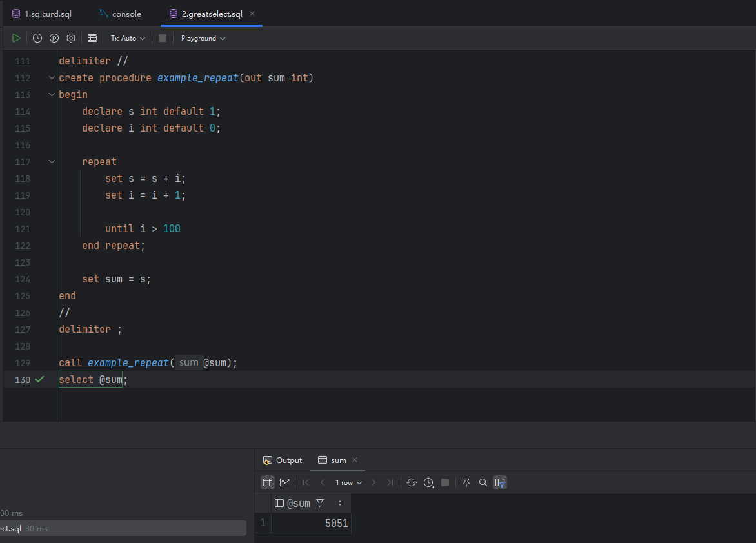The image size is (756, 543).
Task: Open query history clock icon in editor toolbar
Action: click(x=37, y=38)
